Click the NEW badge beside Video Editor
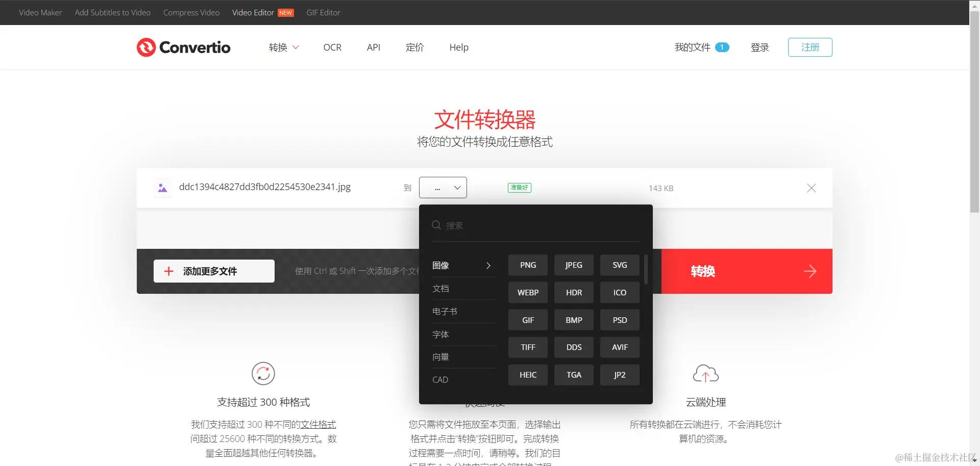This screenshot has height=466, width=980. click(286, 13)
